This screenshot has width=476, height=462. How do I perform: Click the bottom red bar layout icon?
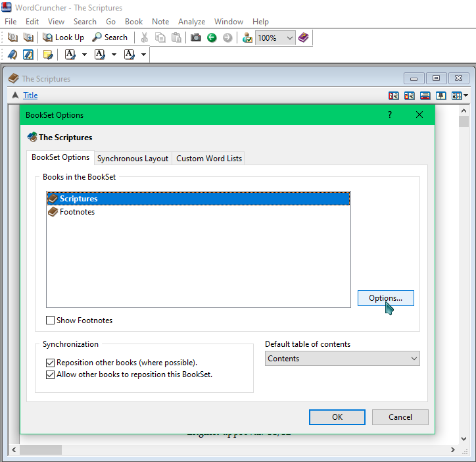coord(425,95)
